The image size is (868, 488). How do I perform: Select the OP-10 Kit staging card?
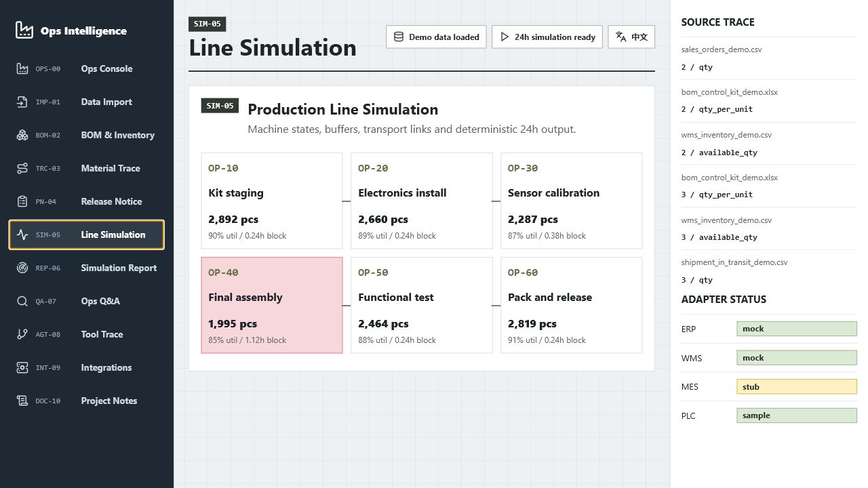[x=272, y=201]
